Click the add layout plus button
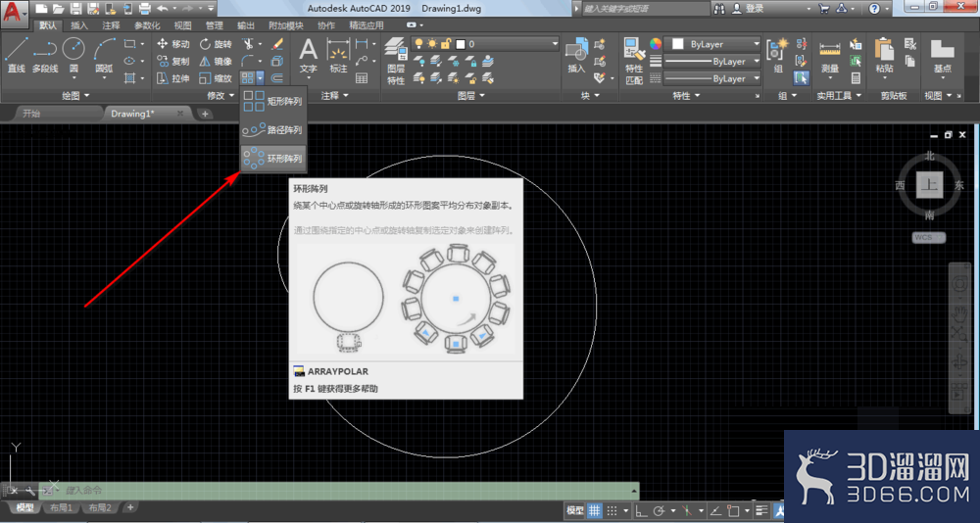This screenshot has height=523, width=980. (130, 507)
